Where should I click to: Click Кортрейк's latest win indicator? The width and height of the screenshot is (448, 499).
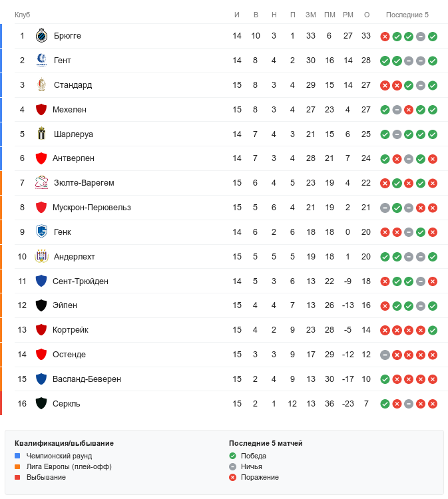[x=433, y=330]
